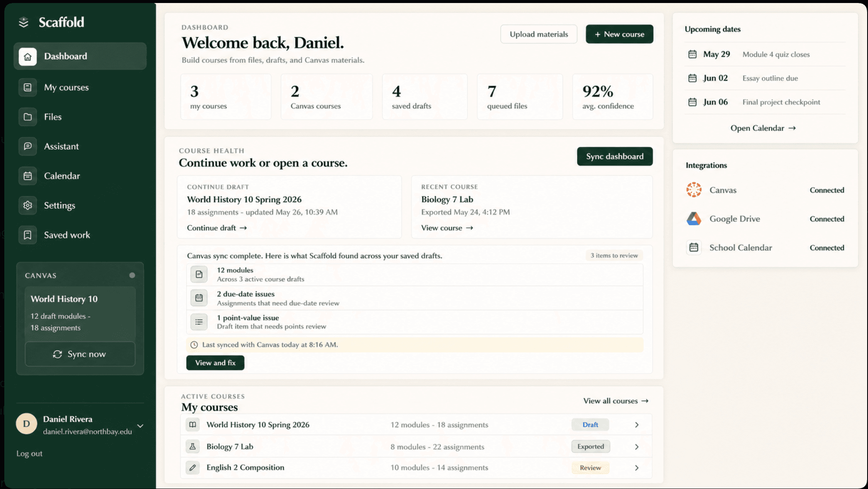
Task: Click the Canvas integration logo
Action: point(694,189)
